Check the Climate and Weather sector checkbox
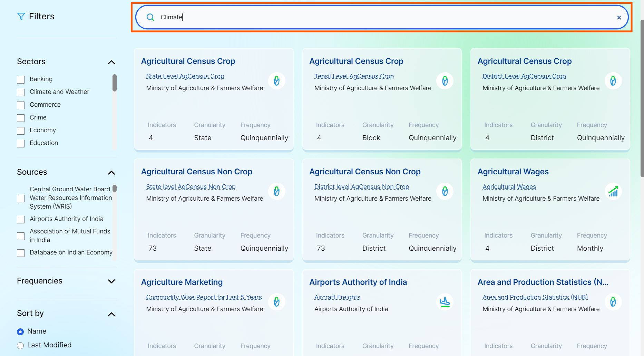The height and width of the screenshot is (356, 644). pos(21,92)
